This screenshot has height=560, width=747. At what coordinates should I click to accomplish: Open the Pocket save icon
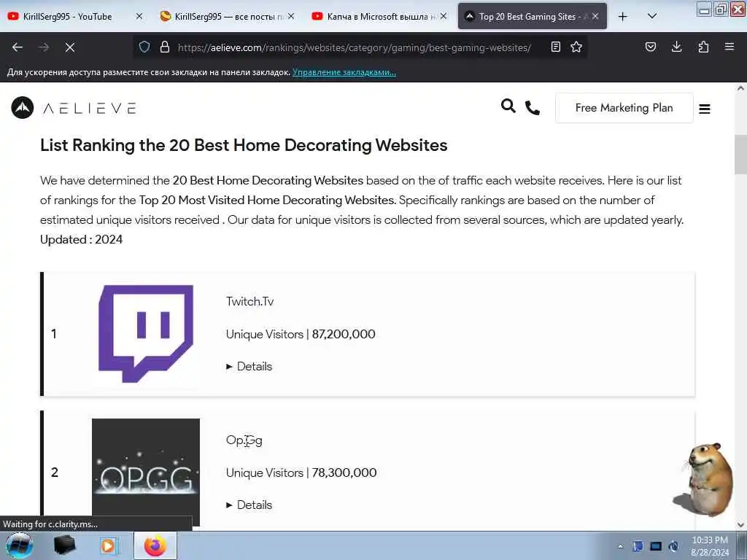click(x=650, y=47)
